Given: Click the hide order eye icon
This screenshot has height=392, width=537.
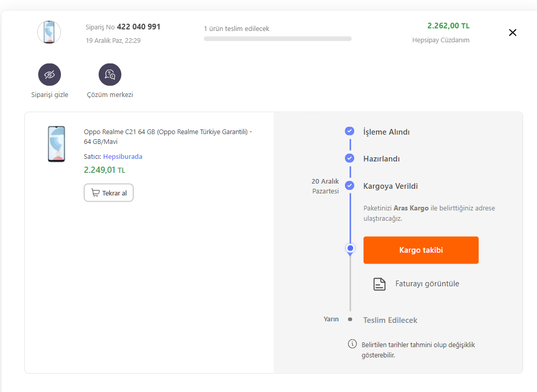Looking at the screenshot, I should pyautogui.click(x=50, y=75).
